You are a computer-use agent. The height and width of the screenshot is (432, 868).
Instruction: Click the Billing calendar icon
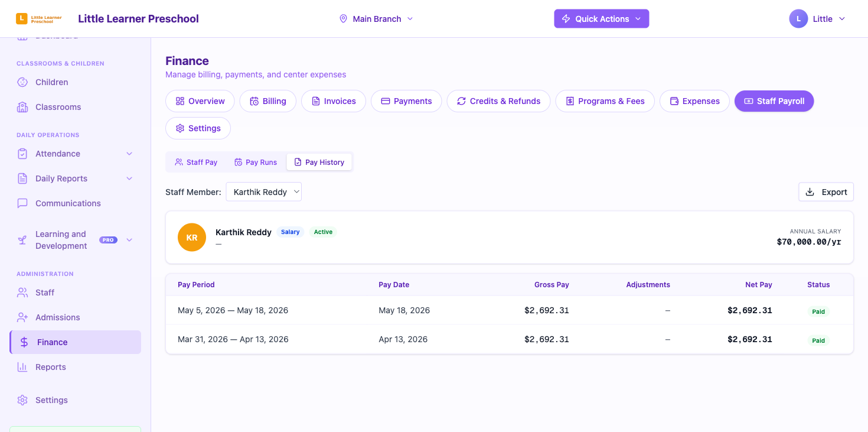(x=254, y=101)
